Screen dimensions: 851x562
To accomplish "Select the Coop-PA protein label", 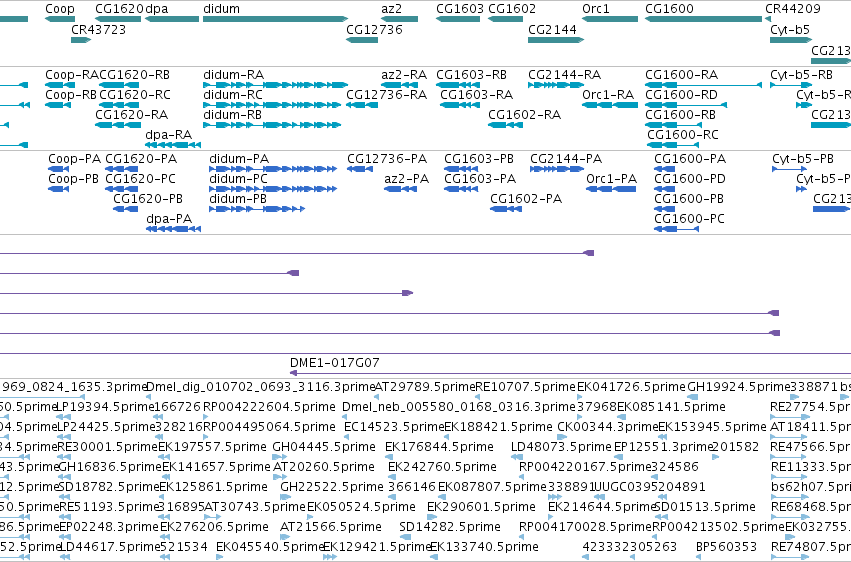I will tap(74, 159).
